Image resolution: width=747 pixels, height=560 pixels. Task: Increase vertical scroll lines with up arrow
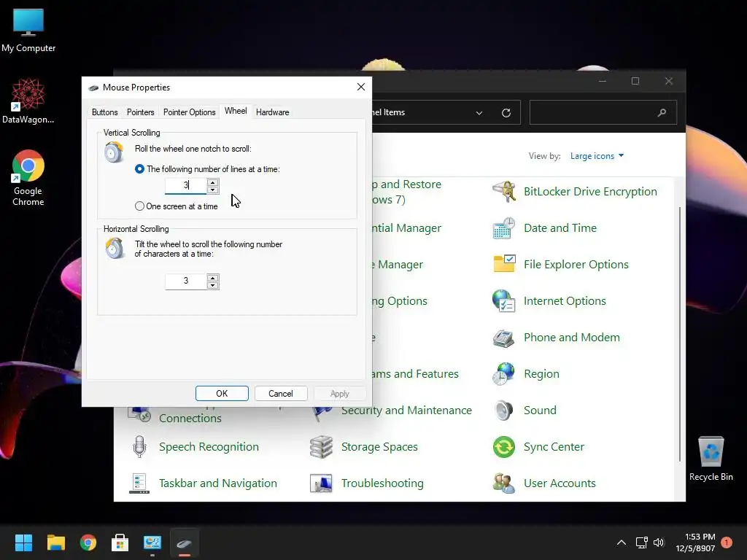(x=213, y=182)
